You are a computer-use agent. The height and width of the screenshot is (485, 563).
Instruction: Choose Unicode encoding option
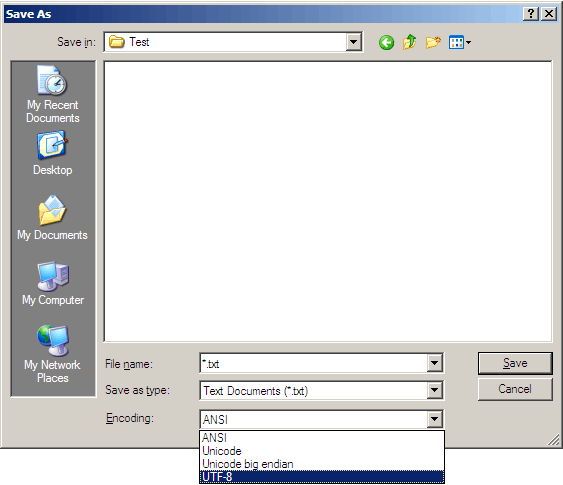tap(322, 451)
